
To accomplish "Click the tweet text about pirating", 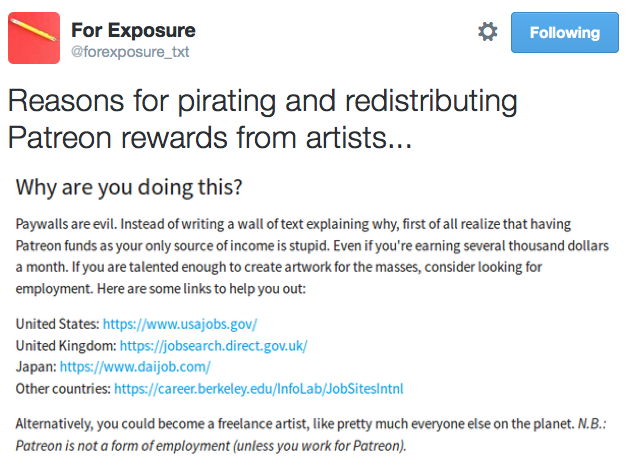I will coord(262,101).
